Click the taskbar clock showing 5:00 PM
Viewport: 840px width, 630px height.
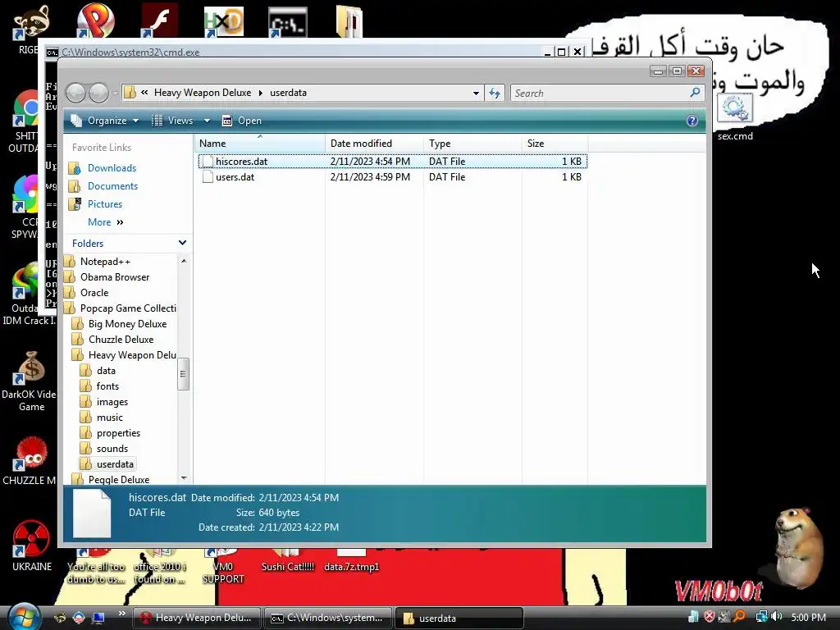pos(808,617)
